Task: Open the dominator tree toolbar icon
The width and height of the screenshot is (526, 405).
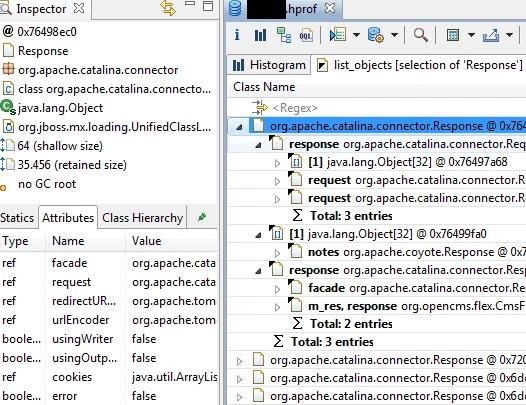Action: click(x=284, y=35)
